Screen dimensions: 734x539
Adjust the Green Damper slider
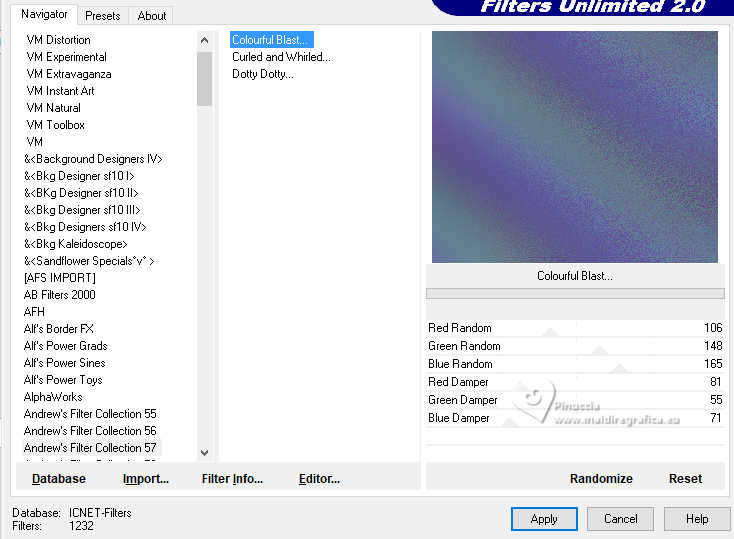[575, 400]
